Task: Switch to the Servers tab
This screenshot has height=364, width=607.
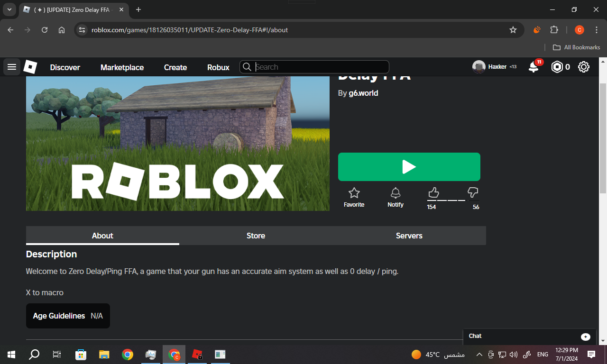Action: (x=409, y=236)
